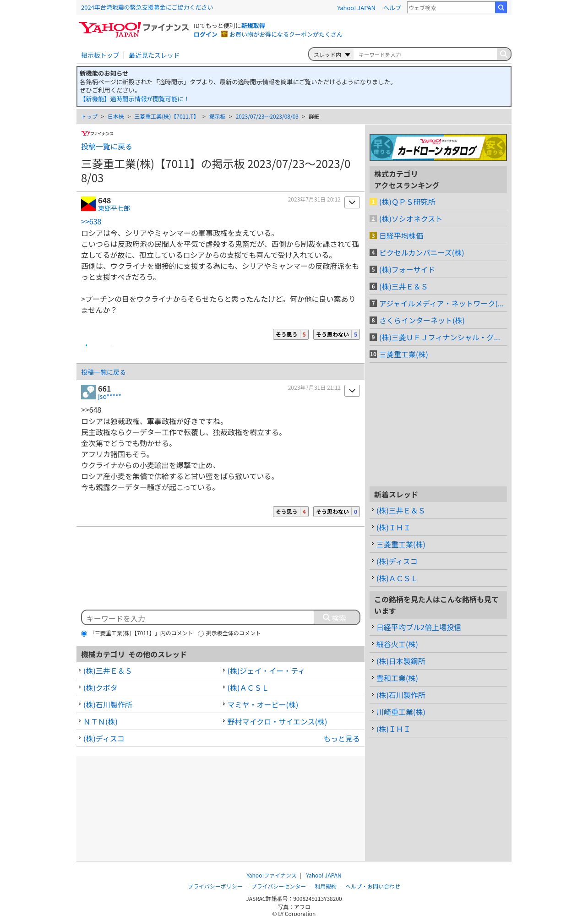Open 野村マイクロ・サイエンス(株) thread link

[x=277, y=722]
